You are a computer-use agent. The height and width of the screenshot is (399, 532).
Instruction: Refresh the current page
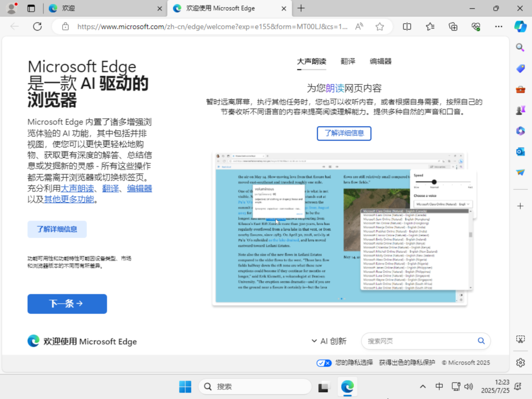pyautogui.click(x=37, y=27)
